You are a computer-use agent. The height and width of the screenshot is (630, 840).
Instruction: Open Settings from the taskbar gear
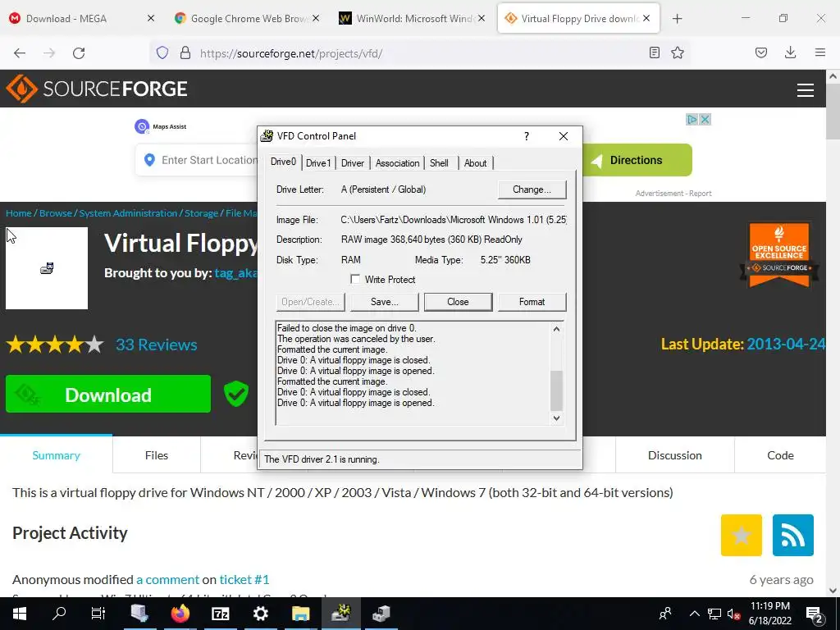260,614
